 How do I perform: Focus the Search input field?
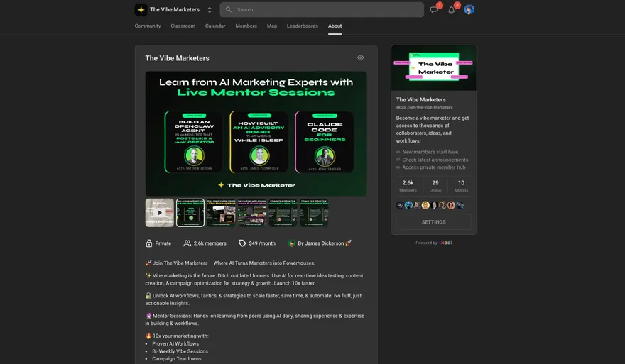(x=322, y=9)
